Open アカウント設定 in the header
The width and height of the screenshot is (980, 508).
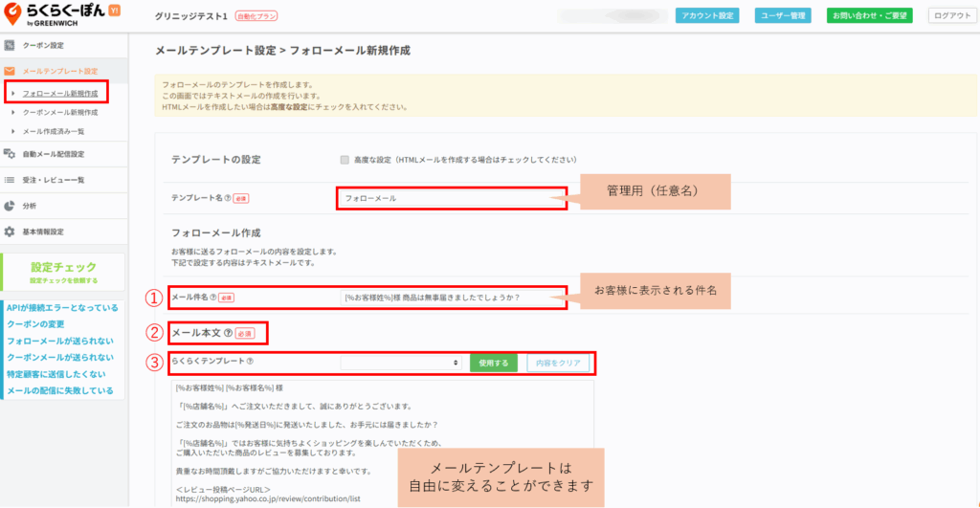[707, 16]
